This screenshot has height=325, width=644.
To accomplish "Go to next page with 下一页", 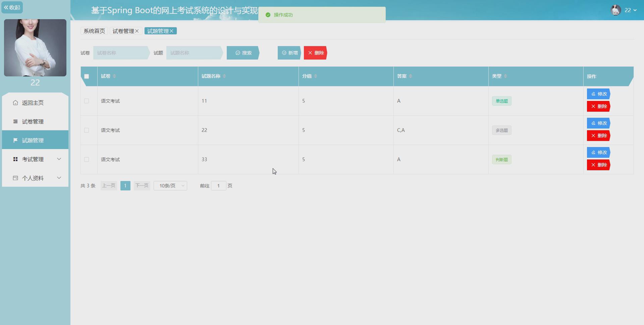I will pyautogui.click(x=142, y=186).
